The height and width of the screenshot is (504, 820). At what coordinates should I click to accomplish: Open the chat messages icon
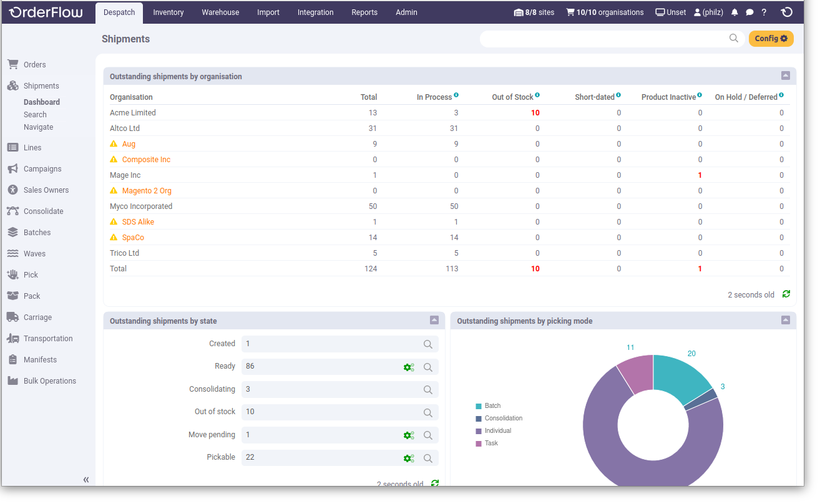(x=749, y=12)
